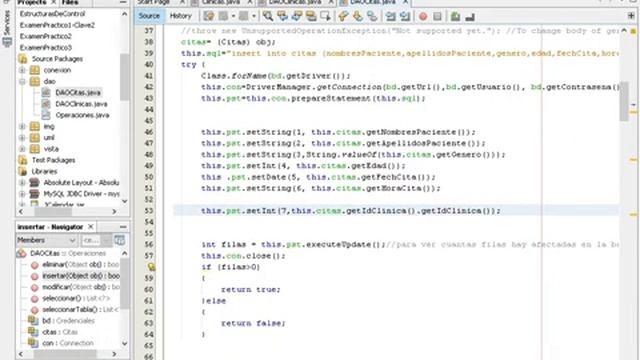Select the Start Page editor tab

pyautogui.click(x=154, y=2)
